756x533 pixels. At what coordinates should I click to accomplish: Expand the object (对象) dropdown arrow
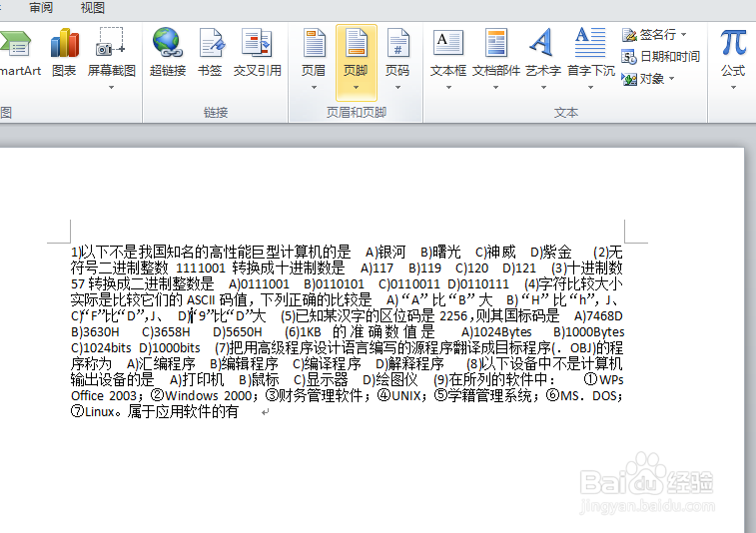[x=671, y=79]
